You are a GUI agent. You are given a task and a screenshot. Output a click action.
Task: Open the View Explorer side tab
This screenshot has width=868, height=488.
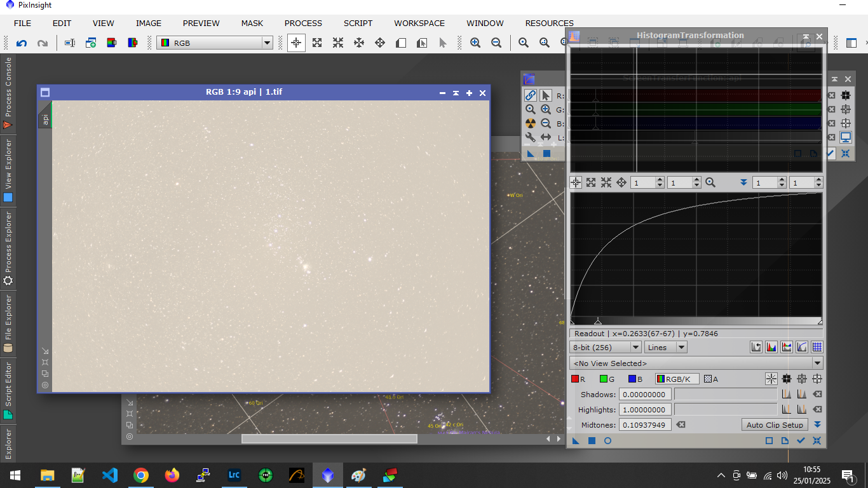tap(8, 170)
